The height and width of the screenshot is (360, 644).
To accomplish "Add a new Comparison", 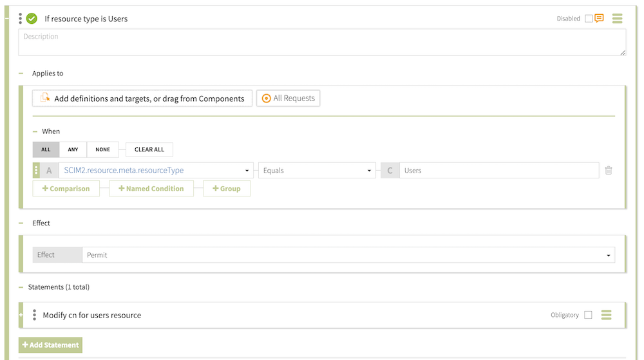I will (x=66, y=189).
